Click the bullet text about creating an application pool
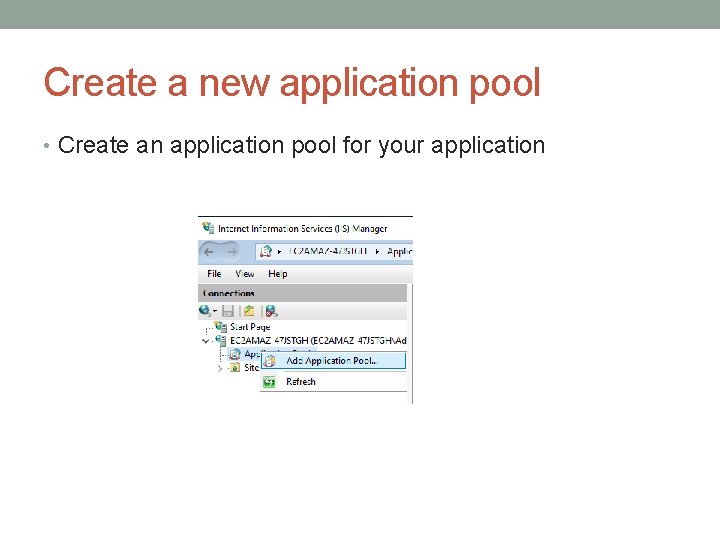 tap(301, 146)
